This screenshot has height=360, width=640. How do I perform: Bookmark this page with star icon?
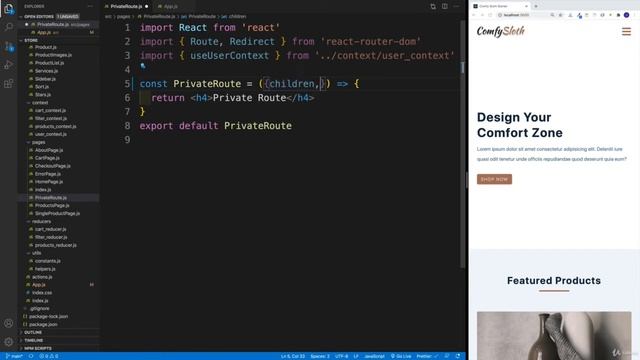coord(560,15)
